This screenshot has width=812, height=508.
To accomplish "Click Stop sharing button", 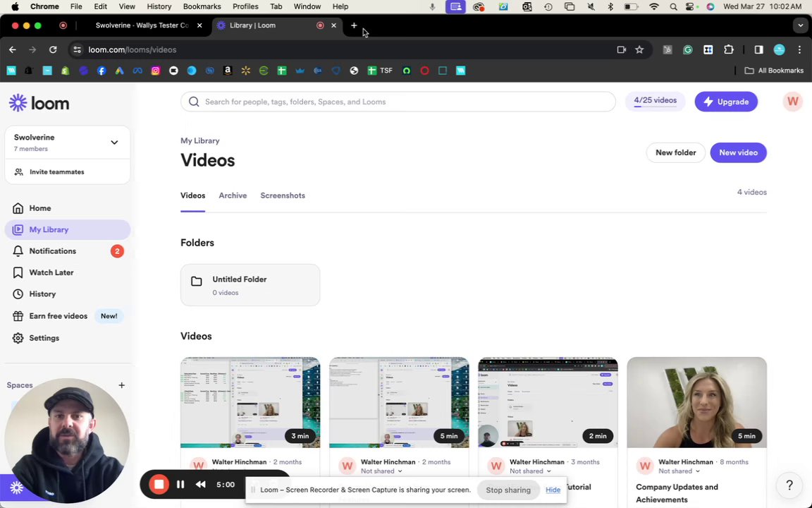I will pyautogui.click(x=508, y=490).
